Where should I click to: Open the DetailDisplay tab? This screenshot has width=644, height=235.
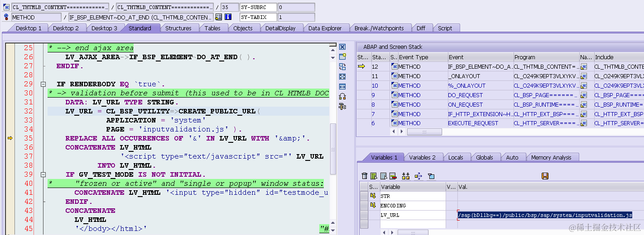point(280,28)
